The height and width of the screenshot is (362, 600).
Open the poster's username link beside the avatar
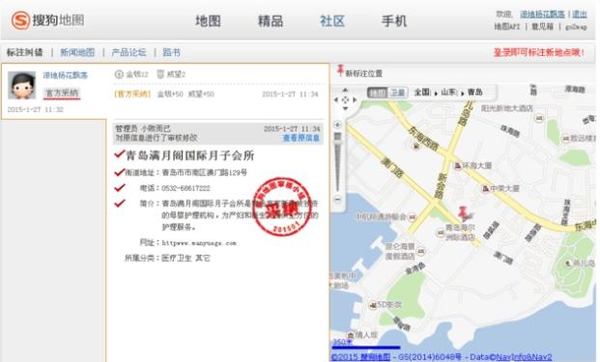tap(65, 75)
